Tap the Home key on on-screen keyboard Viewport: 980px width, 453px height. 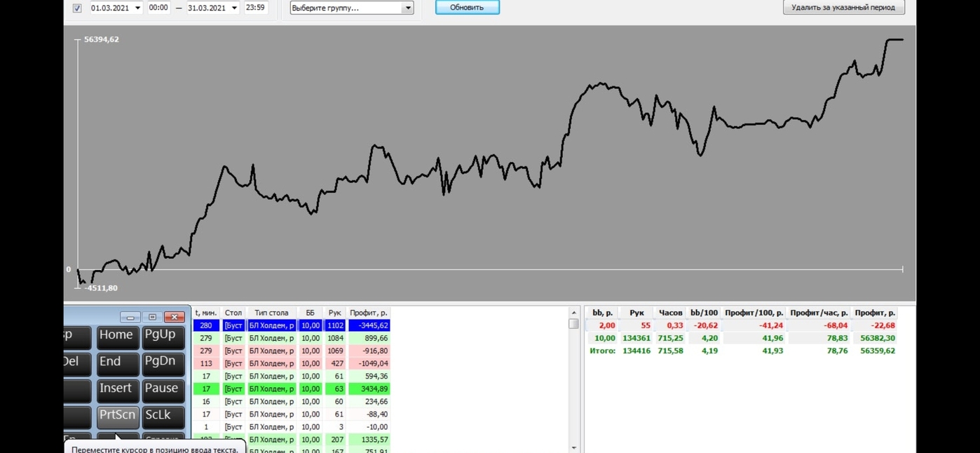tap(117, 337)
